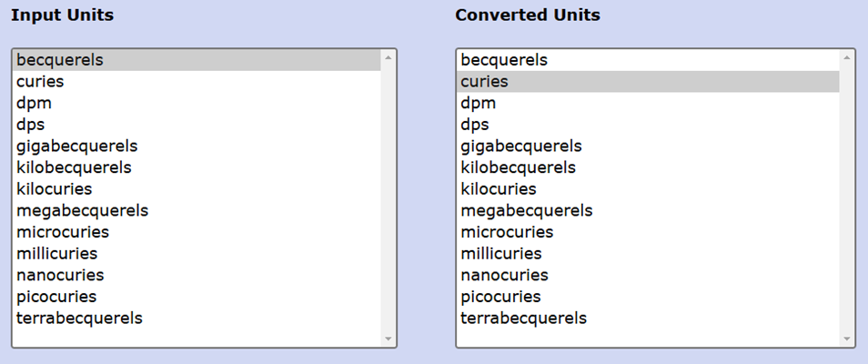Select terrabecquerels under Input Units
868x364 pixels.
79,318
